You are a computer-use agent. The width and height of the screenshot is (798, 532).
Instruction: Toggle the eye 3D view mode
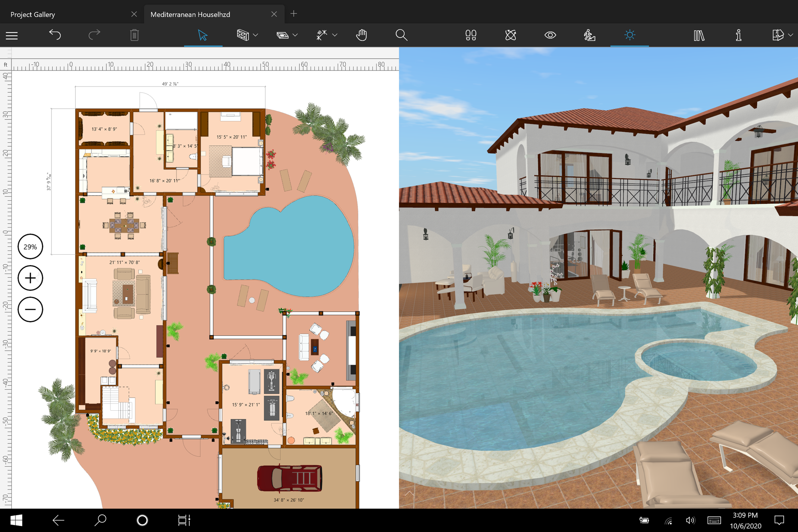point(550,35)
